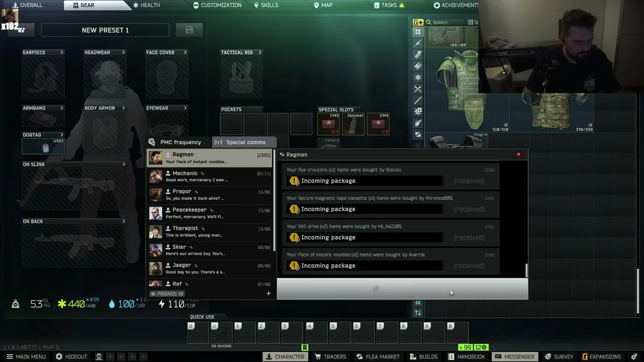Image resolution: width=644 pixels, height=362 pixels.
Task: Click the Ragman chat message scrollbar
Action: click(x=527, y=270)
